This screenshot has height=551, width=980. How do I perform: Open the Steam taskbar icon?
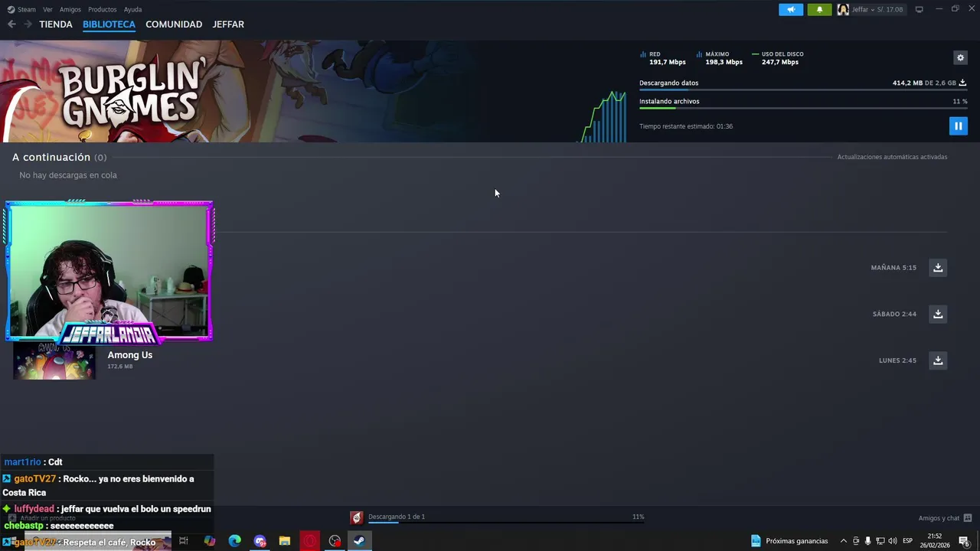359,541
